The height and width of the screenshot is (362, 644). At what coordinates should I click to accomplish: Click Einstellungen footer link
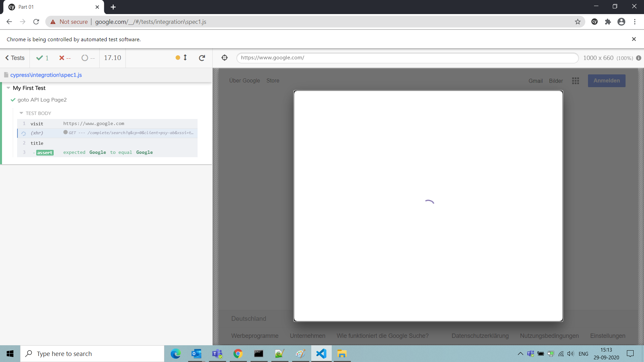coord(607,336)
